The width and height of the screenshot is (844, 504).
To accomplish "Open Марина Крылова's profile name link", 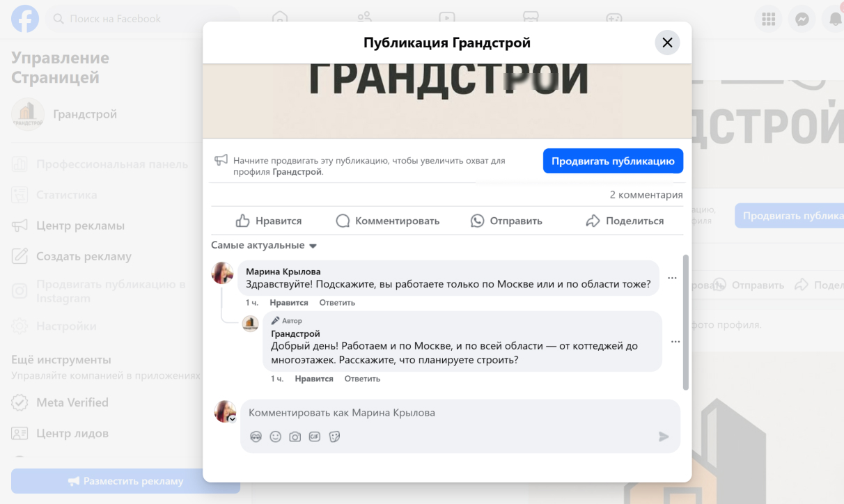I will tap(283, 271).
